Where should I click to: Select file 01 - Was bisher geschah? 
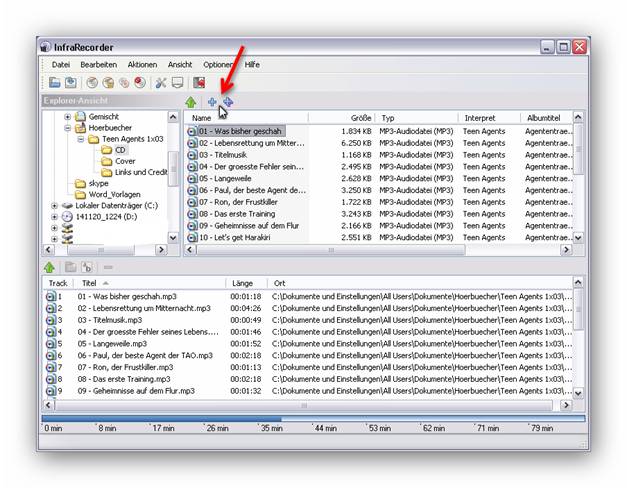pos(240,131)
